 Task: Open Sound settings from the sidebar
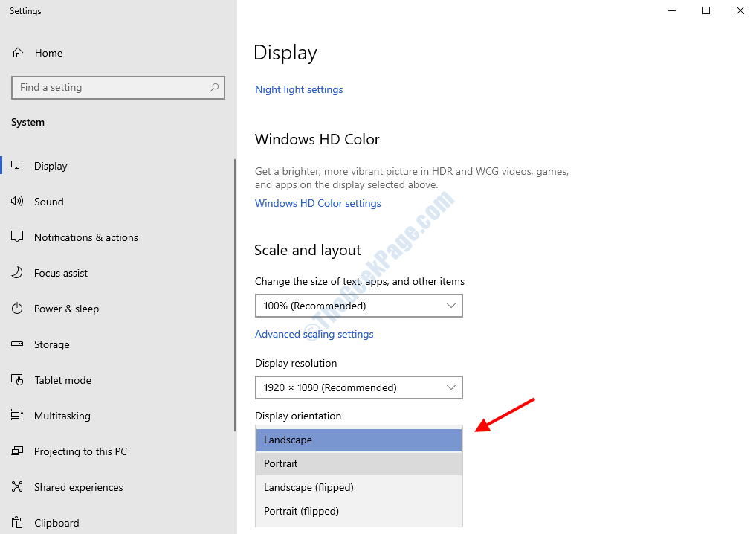pos(49,202)
